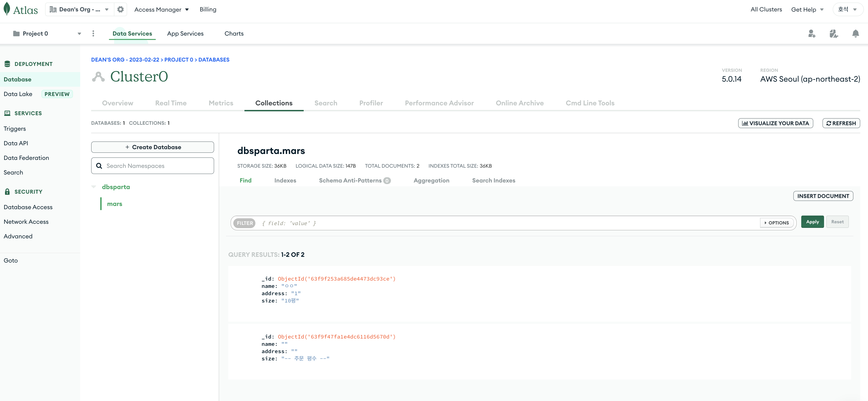The height and width of the screenshot is (401, 868).
Task: Switch to the Data Services tab
Action: click(x=132, y=33)
